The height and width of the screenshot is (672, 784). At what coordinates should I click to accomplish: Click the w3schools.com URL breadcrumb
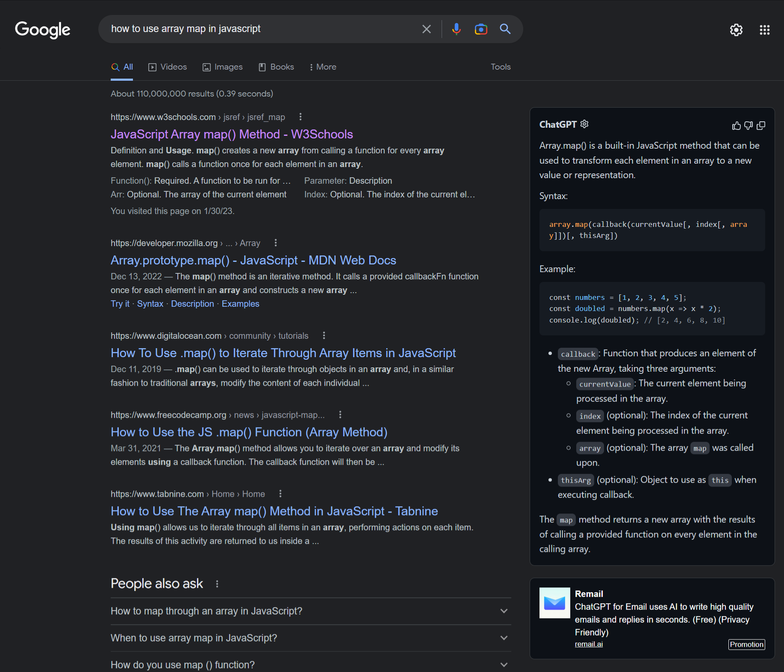tap(197, 117)
